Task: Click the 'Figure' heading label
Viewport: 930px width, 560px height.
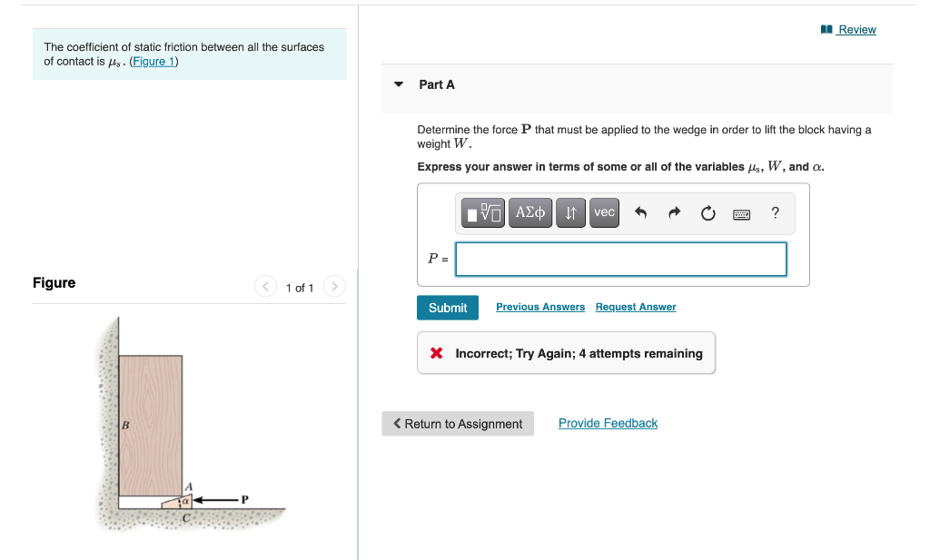Action: click(54, 282)
